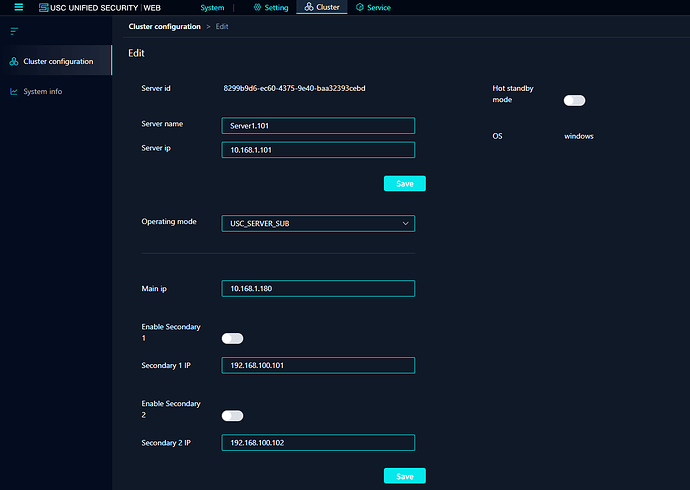Focus the Secondary 2 IP field
The height and width of the screenshot is (490, 690).
pyautogui.click(x=318, y=442)
